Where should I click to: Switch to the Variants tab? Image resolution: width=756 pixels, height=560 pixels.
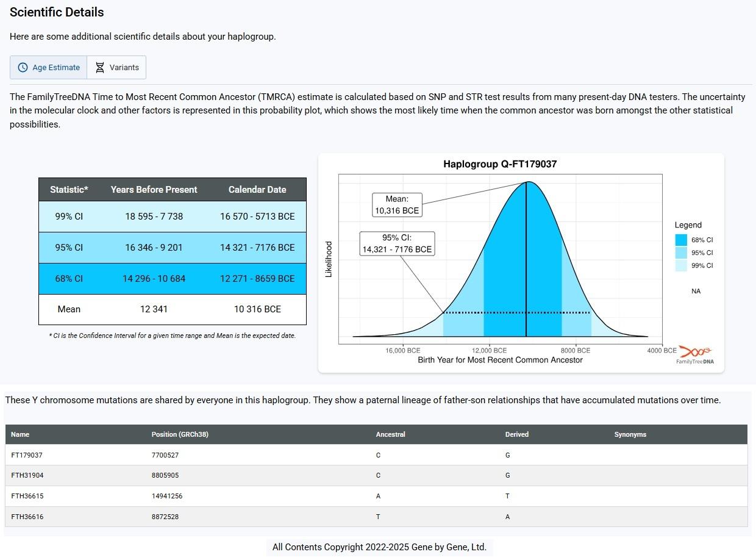tap(116, 68)
